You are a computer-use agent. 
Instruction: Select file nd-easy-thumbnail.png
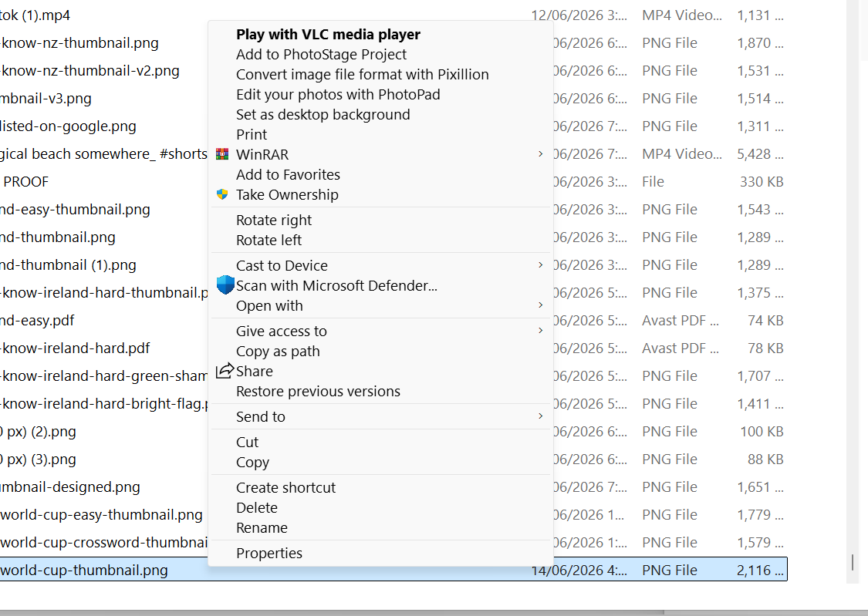[x=75, y=210]
